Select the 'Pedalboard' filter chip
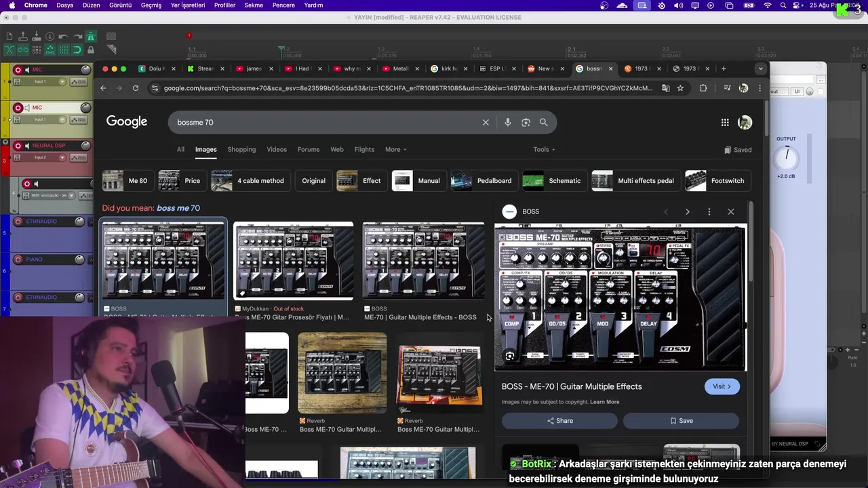The height and width of the screenshot is (488, 868). [484, 181]
